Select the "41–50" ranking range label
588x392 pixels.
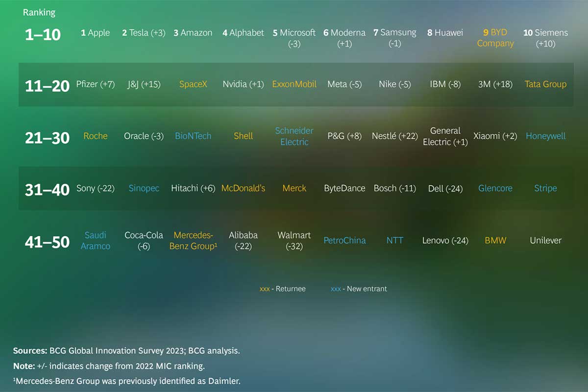47,242
